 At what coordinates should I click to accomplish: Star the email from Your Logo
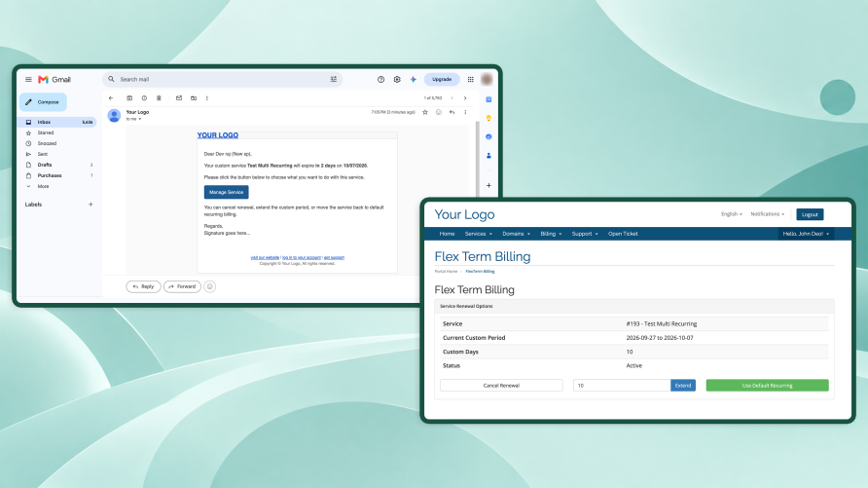pos(425,112)
